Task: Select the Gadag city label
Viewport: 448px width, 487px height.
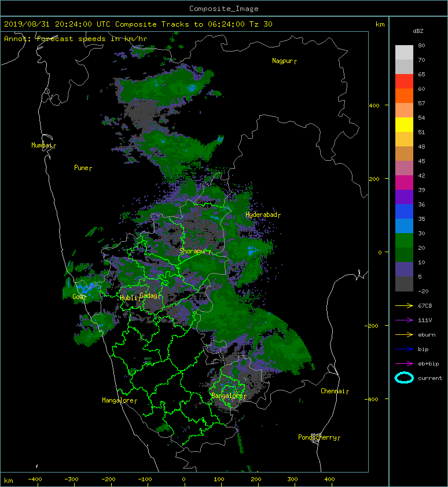Action: [149, 296]
